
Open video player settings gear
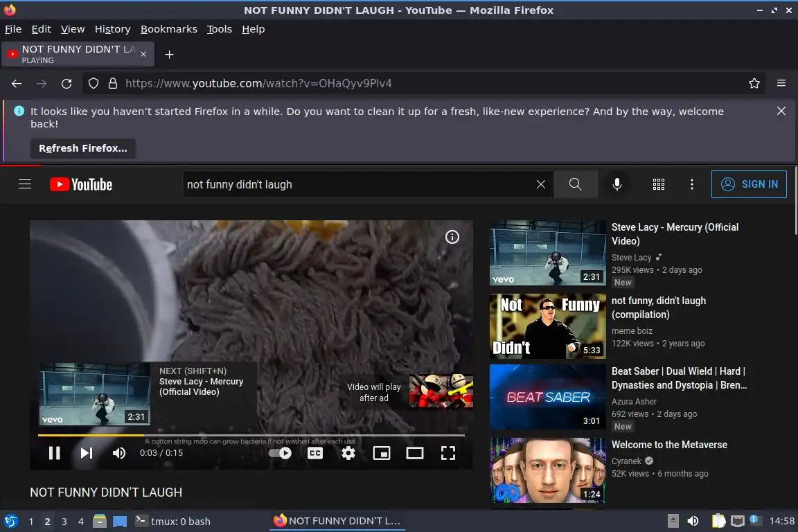pyautogui.click(x=348, y=453)
